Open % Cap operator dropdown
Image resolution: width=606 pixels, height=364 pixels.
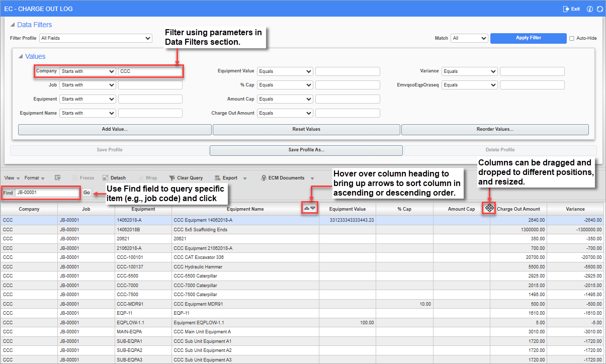pos(285,85)
